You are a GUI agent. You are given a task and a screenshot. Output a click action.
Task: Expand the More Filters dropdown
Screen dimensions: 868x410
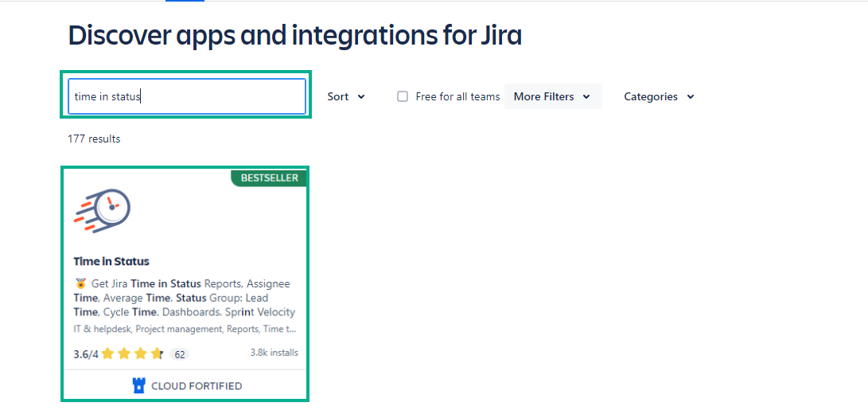(552, 96)
